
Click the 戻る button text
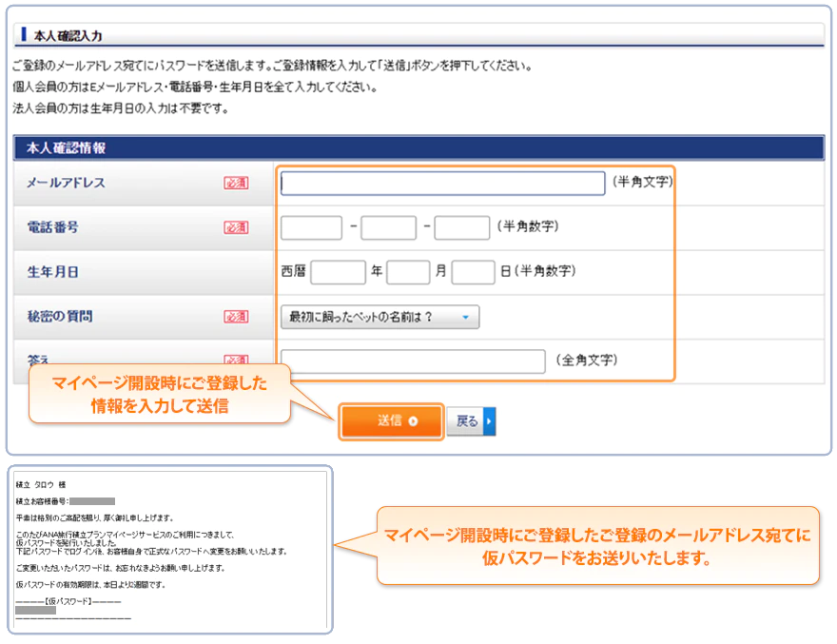466,421
